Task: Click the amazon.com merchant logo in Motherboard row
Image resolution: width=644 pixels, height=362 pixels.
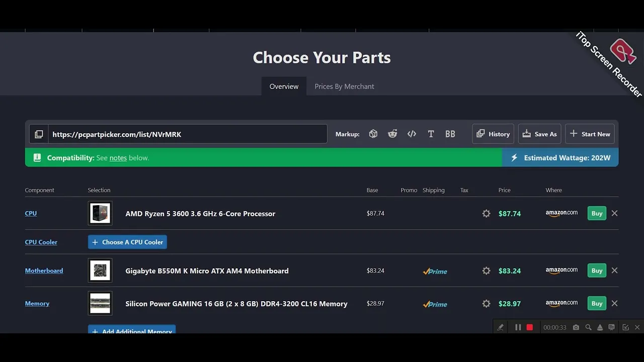Action: tap(561, 270)
